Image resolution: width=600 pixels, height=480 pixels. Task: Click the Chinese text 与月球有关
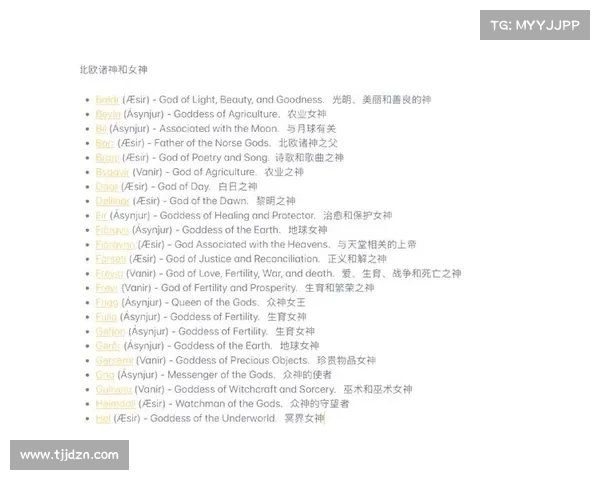311,129
